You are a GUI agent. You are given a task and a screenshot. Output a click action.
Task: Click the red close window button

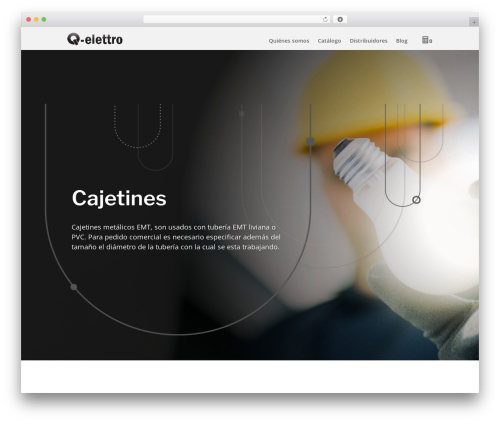point(29,19)
